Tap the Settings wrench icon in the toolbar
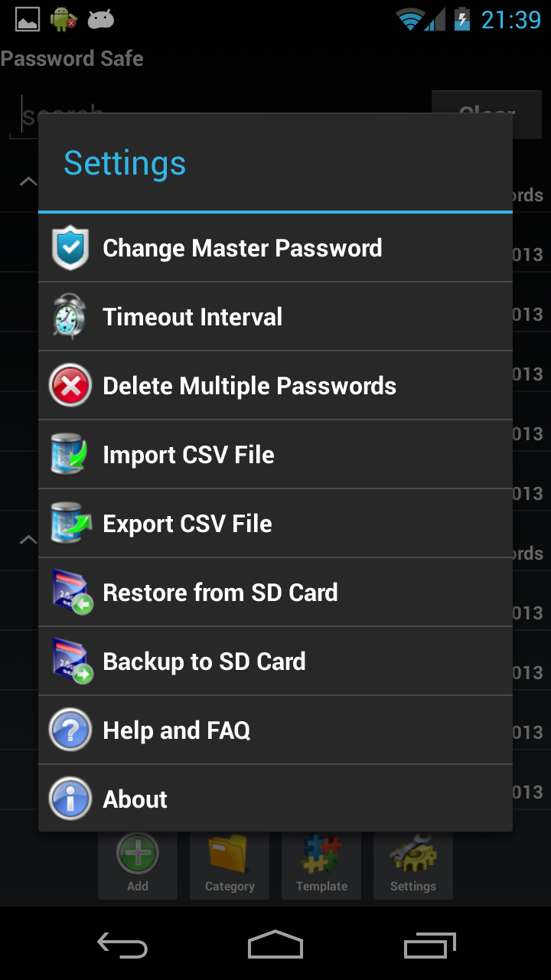Viewport: 551px width, 980px height. [x=412, y=851]
